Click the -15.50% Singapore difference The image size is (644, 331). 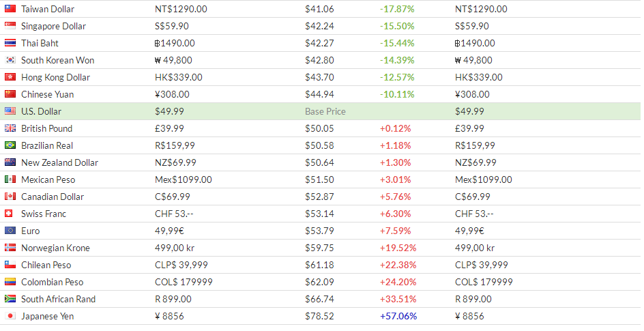coord(397,27)
